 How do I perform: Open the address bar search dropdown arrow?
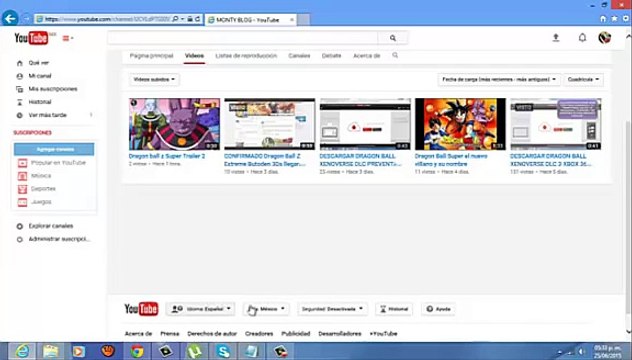click(x=183, y=19)
